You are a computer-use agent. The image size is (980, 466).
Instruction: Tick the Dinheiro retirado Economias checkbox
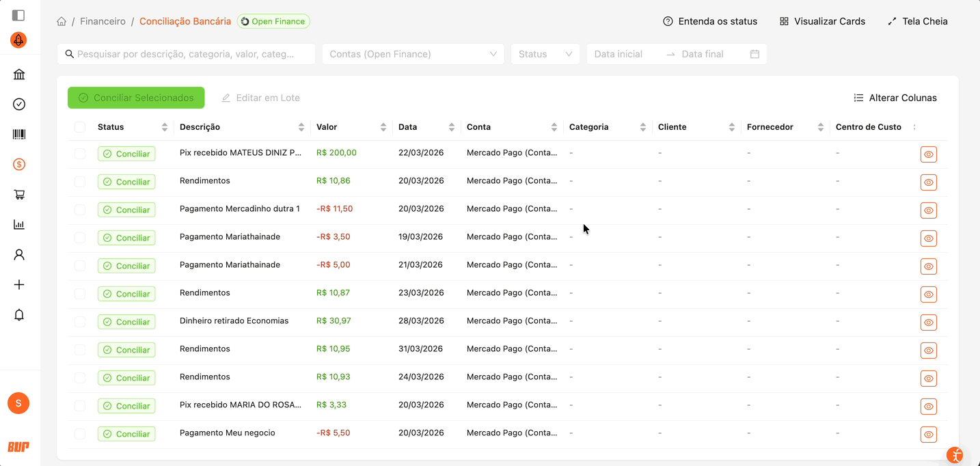click(x=80, y=322)
